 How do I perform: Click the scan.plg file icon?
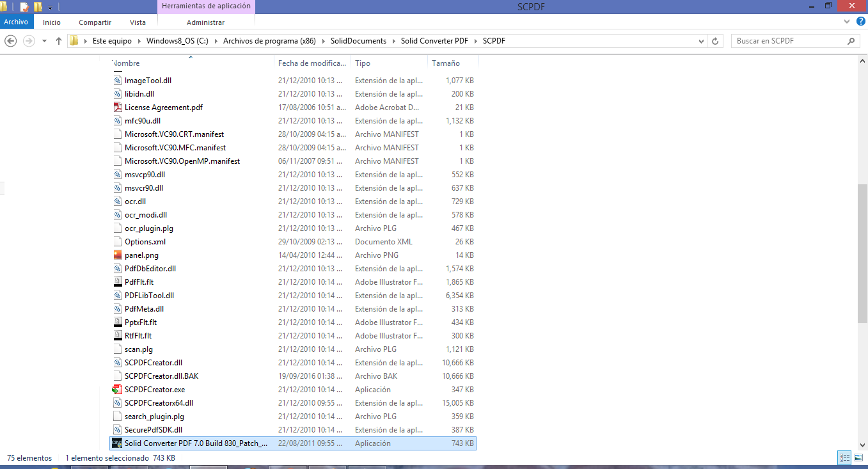click(x=117, y=349)
